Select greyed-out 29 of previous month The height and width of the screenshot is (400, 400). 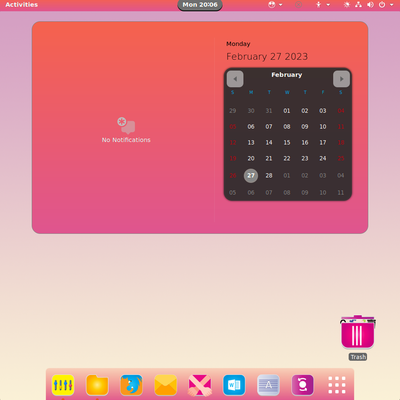(233, 111)
